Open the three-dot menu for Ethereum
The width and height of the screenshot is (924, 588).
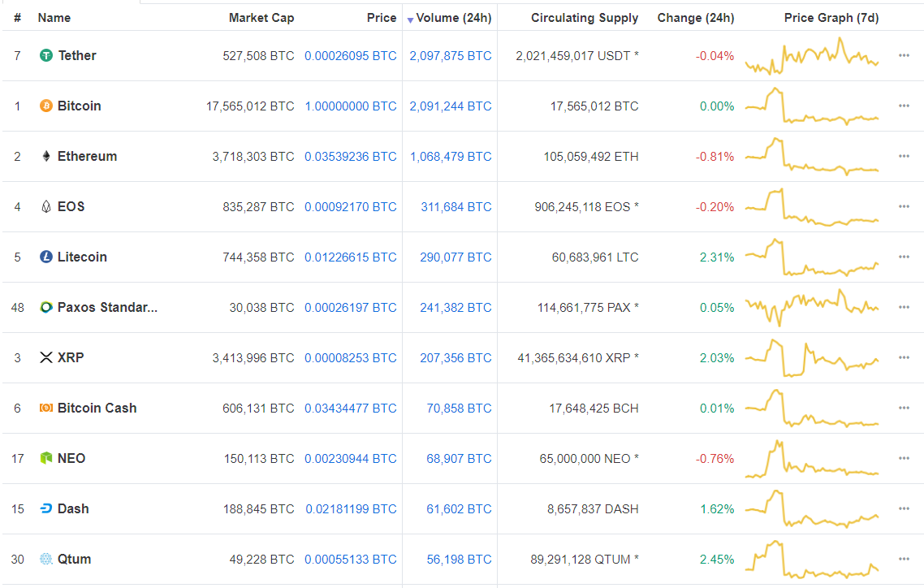tap(904, 156)
